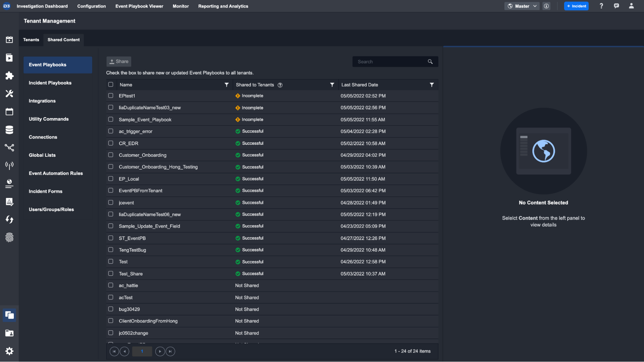Check the Sample_Event_Playbook checkbox
Screen dimensions: 644x362
111,119
